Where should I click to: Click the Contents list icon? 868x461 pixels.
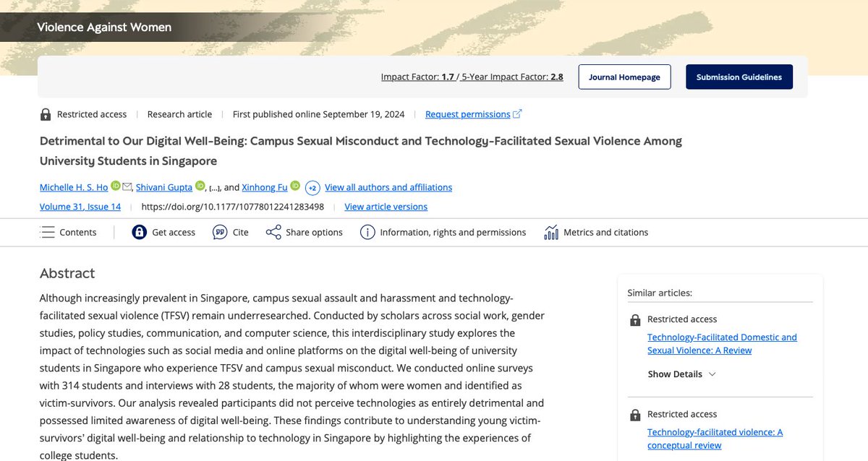tap(47, 232)
